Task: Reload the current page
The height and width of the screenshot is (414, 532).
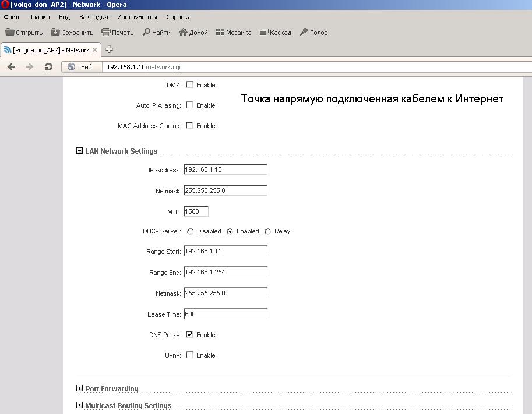Action: 48,67
